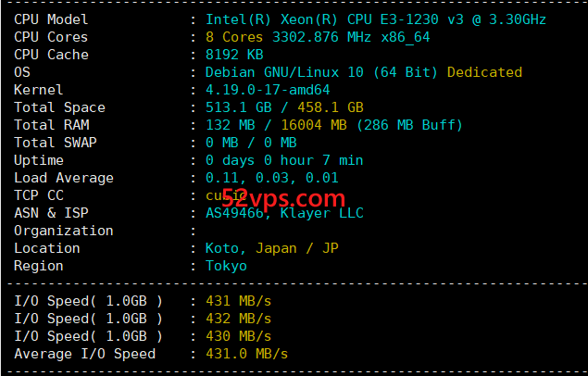The height and width of the screenshot is (376, 588).
Task: Click the Total RAM label
Action: pyautogui.click(x=52, y=125)
